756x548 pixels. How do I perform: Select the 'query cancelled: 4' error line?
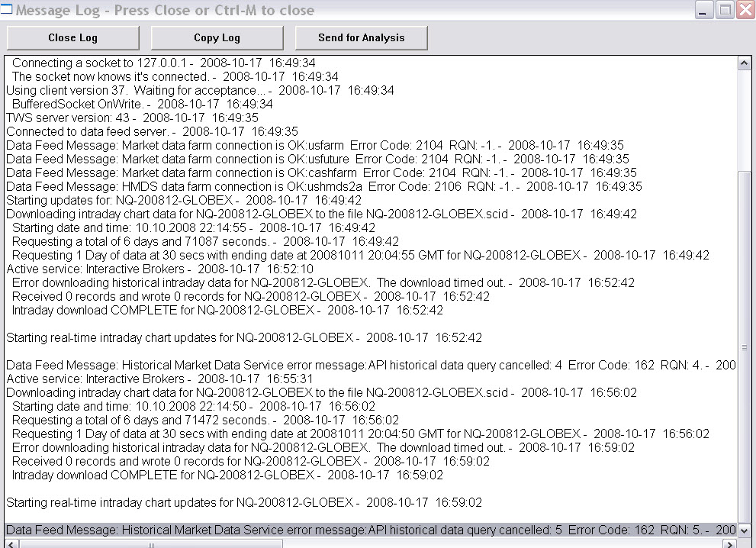point(371,366)
